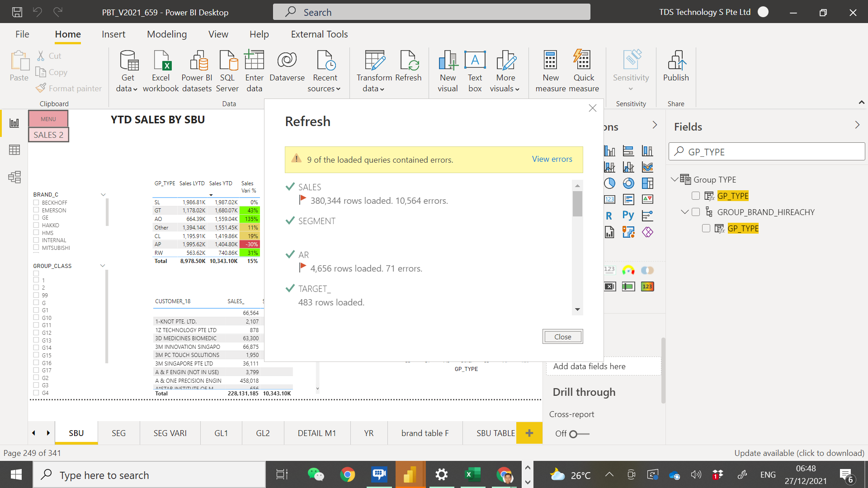Choose SQL Server data source
Viewport: 868px width, 488px height.
point(227,71)
